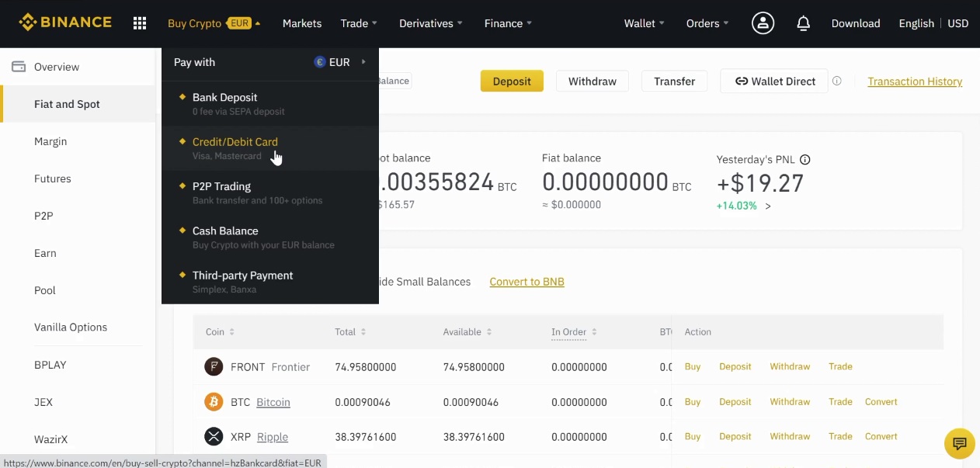
Task: Click the Withdraw button at the top
Action: (x=592, y=81)
